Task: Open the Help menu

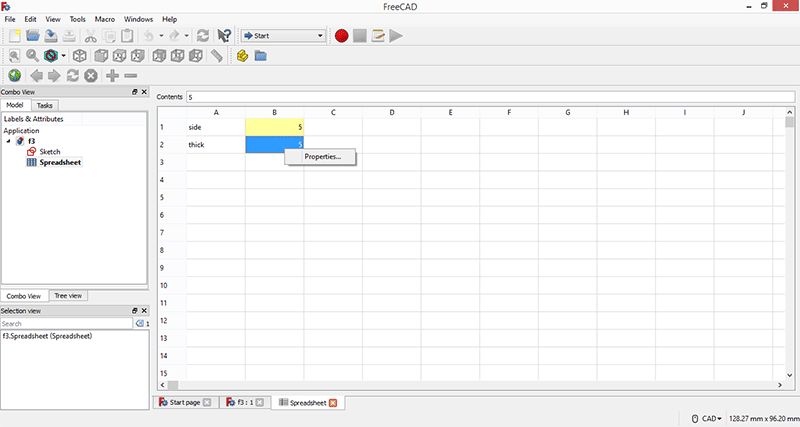Action: click(x=169, y=19)
